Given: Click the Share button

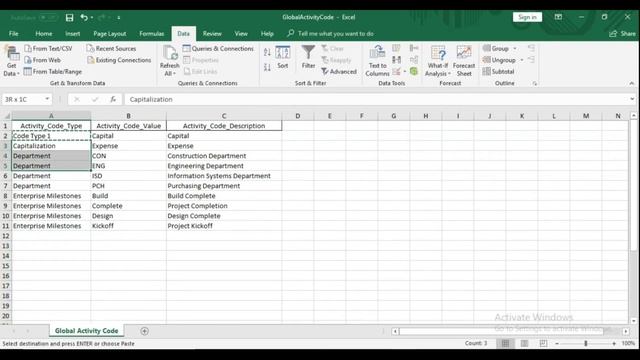Looking at the screenshot, I should [x=623, y=33].
